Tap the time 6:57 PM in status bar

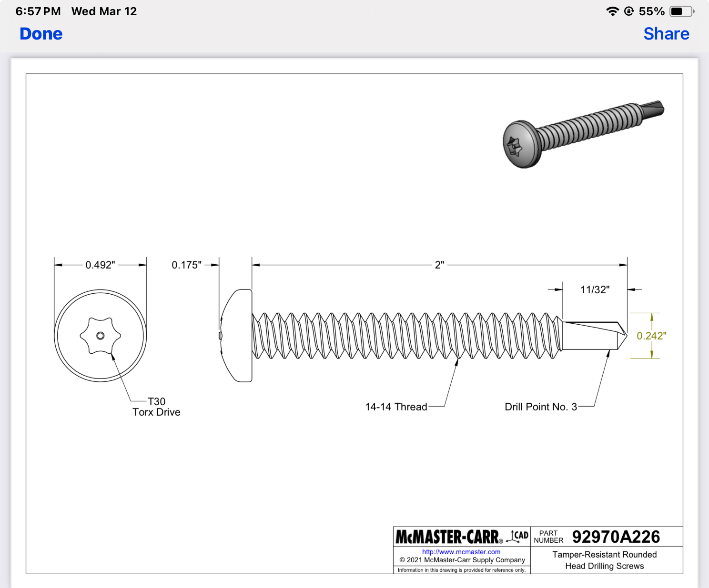pyautogui.click(x=38, y=11)
